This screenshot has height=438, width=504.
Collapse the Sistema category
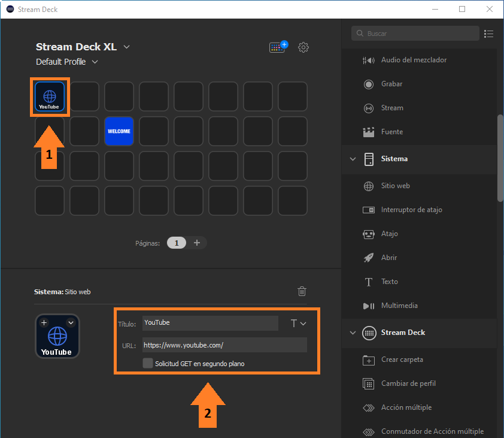pos(353,159)
